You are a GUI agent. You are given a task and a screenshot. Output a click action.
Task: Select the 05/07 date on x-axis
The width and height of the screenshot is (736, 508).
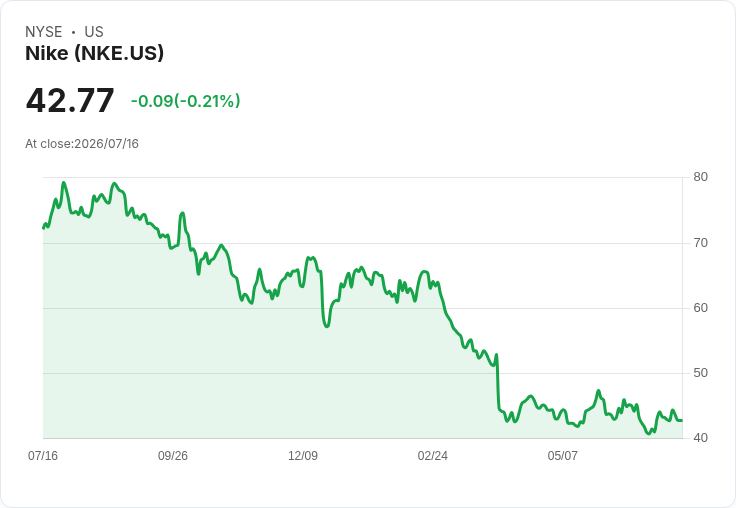point(562,455)
